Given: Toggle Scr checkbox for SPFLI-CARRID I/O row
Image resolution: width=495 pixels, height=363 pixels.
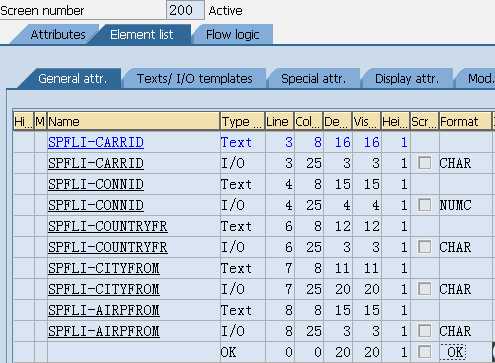Looking at the screenshot, I should pos(424,163).
